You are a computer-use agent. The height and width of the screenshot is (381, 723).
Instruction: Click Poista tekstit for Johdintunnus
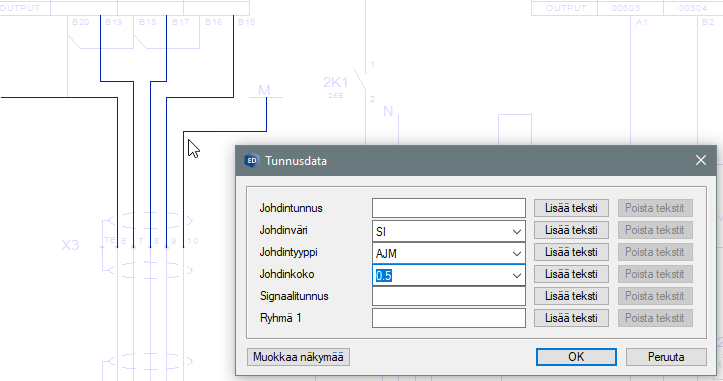click(655, 208)
